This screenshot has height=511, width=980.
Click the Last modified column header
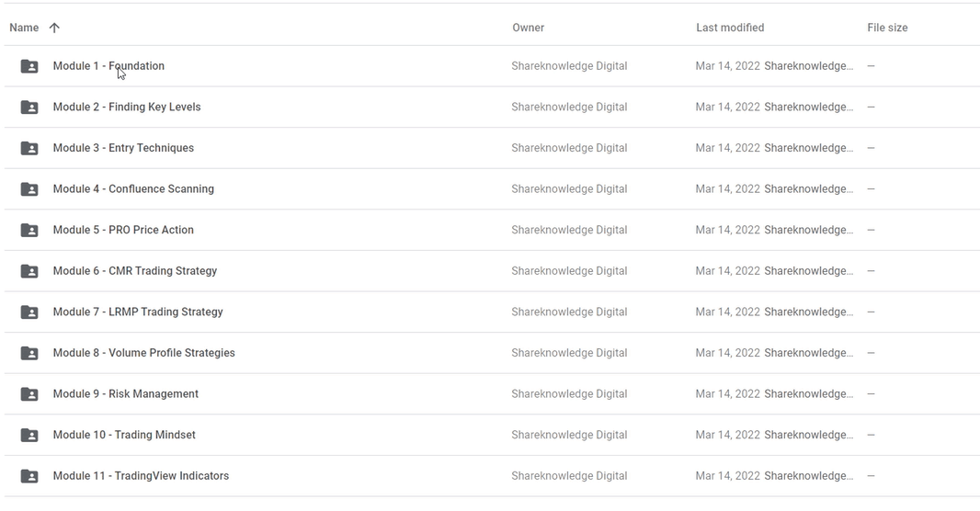tap(730, 28)
